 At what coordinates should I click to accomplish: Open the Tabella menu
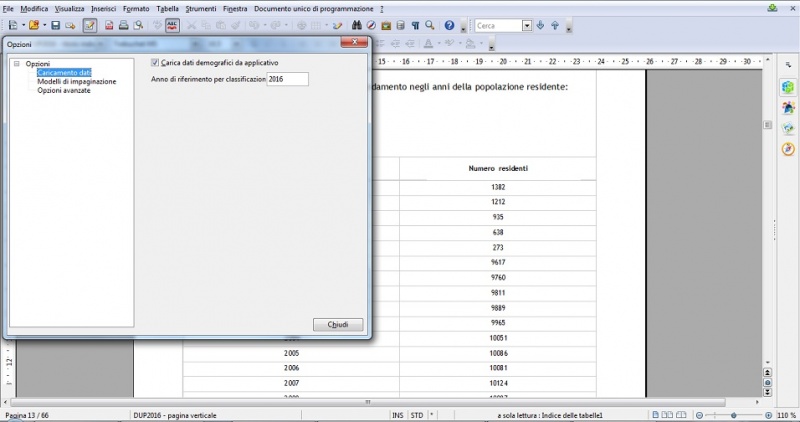pyautogui.click(x=167, y=8)
